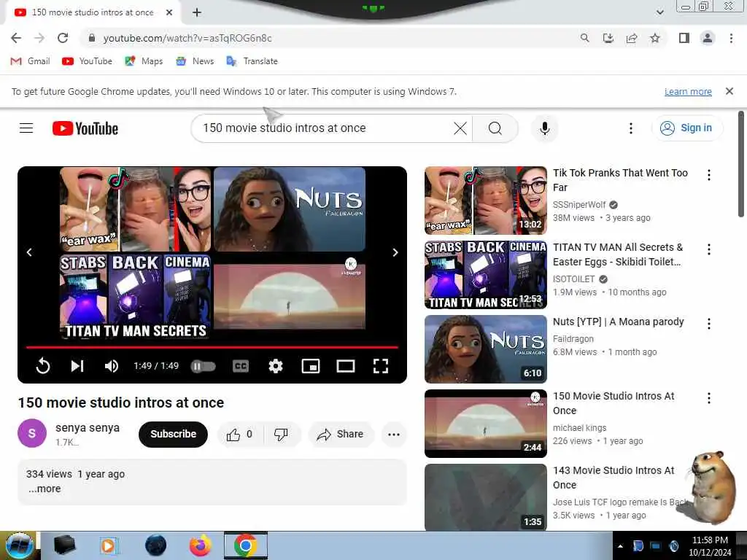Open YouTube bookmark in bookmarks bar
This screenshot has height=560, width=747.
[x=88, y=61]
